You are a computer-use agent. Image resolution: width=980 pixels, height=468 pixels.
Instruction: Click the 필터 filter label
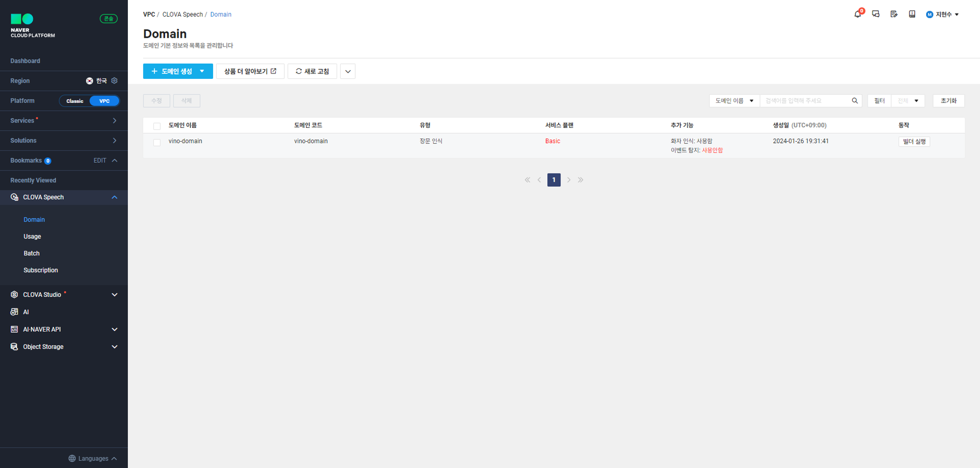[880, 100]
